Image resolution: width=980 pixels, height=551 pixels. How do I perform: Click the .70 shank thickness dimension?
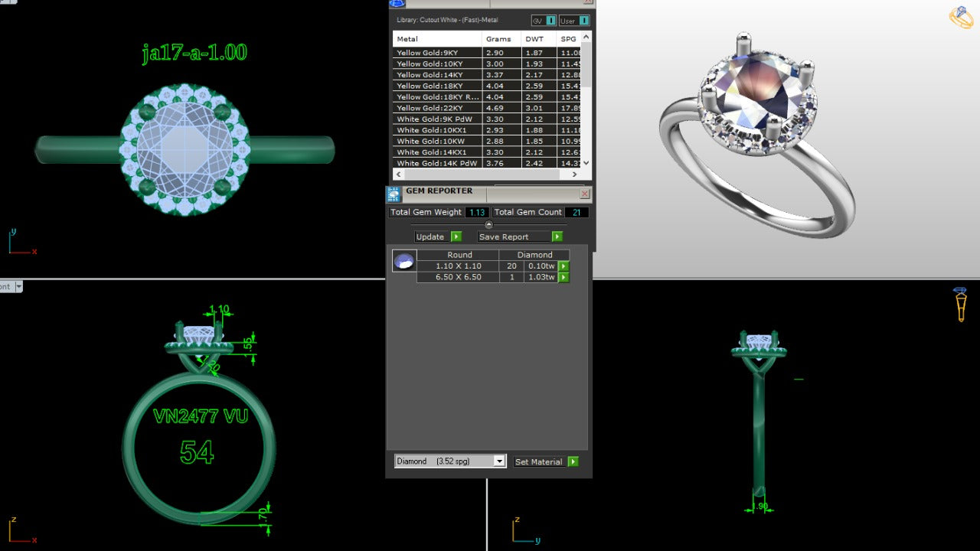264,516
